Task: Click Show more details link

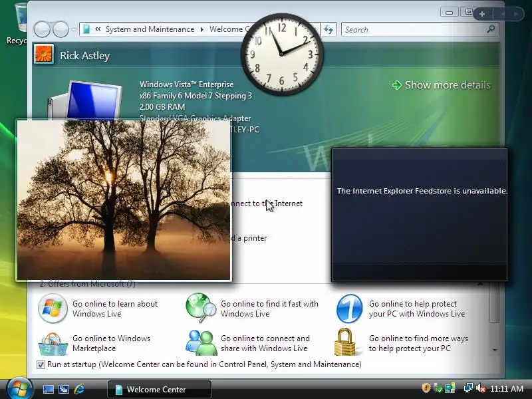Action: click(x=448, y=85)
